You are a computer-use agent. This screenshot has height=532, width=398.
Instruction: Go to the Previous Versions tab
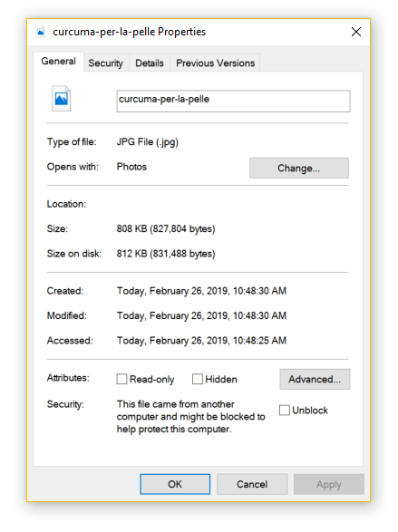[x=215, y=63]
